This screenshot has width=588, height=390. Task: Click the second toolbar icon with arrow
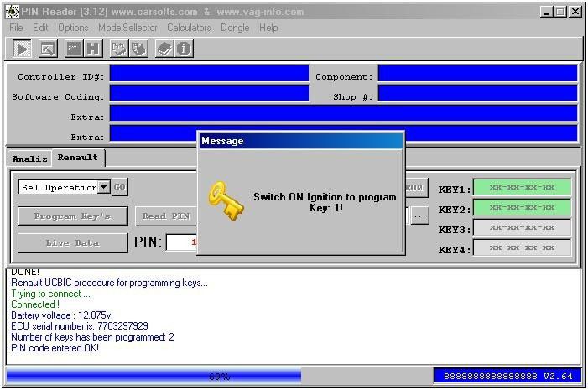pyautogui.click(x=47, y=49)
